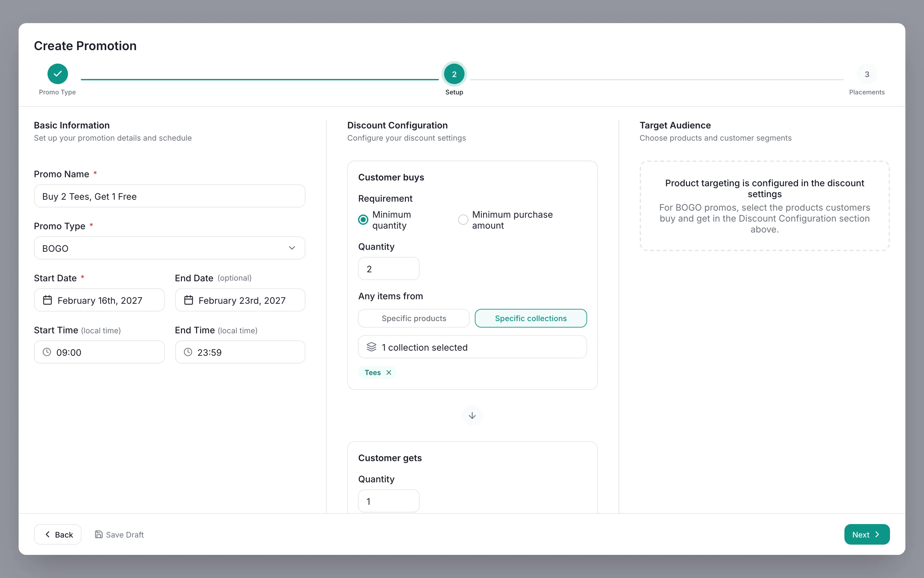The width and height of the screenshot is (924, 578).
Task: Click the Placements step label
Action: [867, 92]
